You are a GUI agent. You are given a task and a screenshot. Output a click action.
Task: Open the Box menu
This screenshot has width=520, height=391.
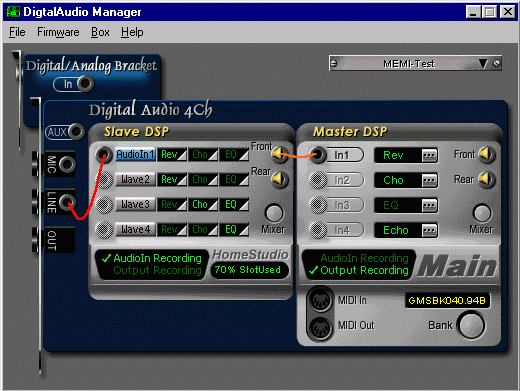100,32
